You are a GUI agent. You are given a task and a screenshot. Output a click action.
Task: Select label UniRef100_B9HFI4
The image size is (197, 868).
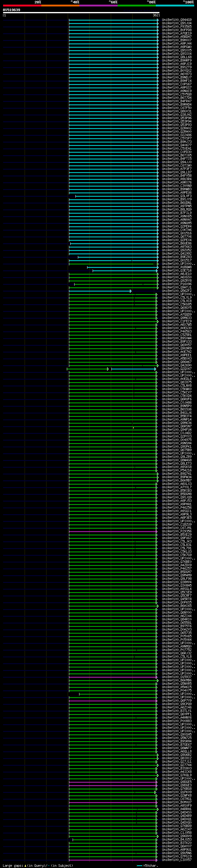pyautogui.click(x=177, y=81)
